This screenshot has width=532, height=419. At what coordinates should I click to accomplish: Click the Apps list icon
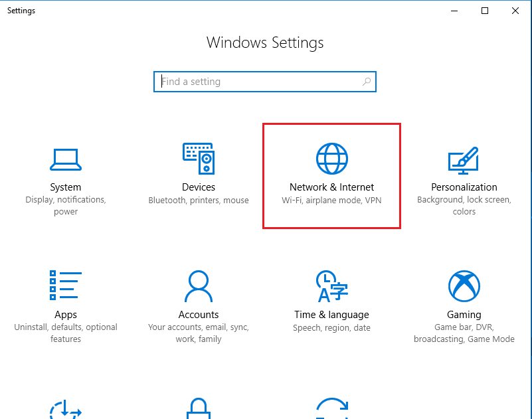pyautogui.click(x=65, y=286)
